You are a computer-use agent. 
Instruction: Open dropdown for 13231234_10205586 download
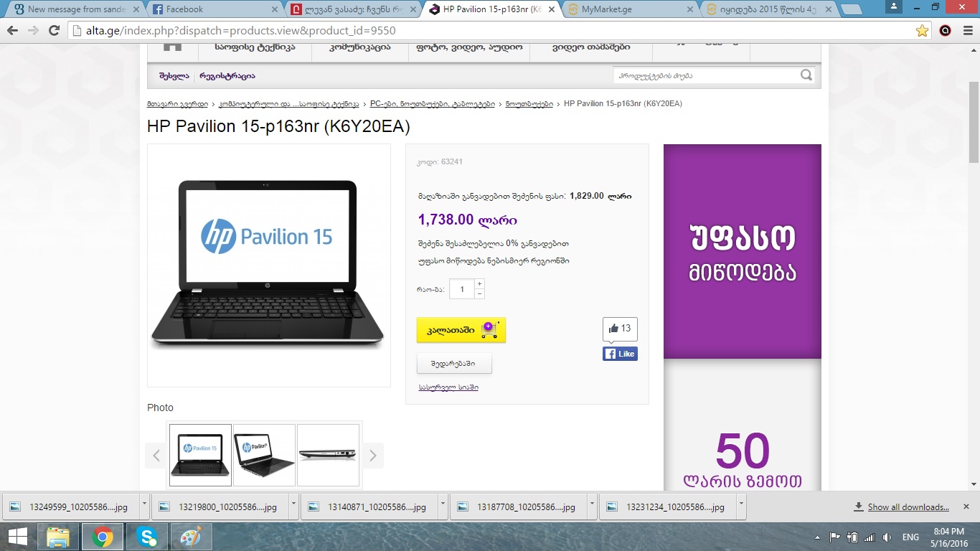coord(741,505)
